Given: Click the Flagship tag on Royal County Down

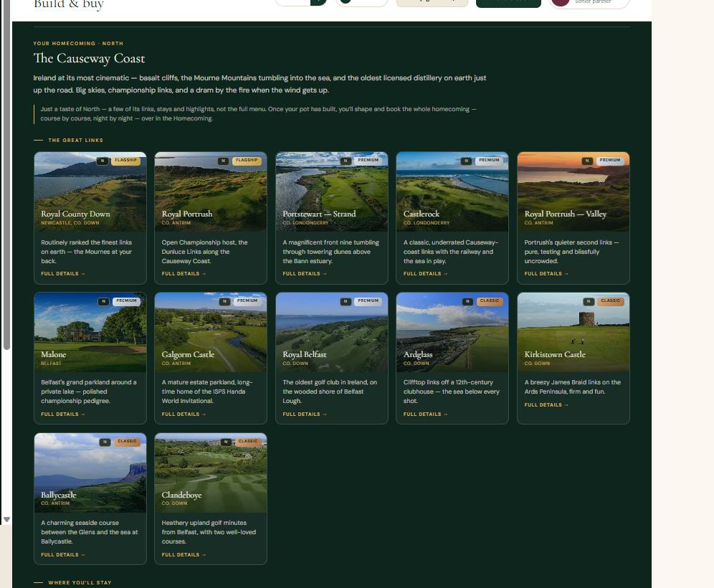Looking at the screenshot, I should [125, 161].
